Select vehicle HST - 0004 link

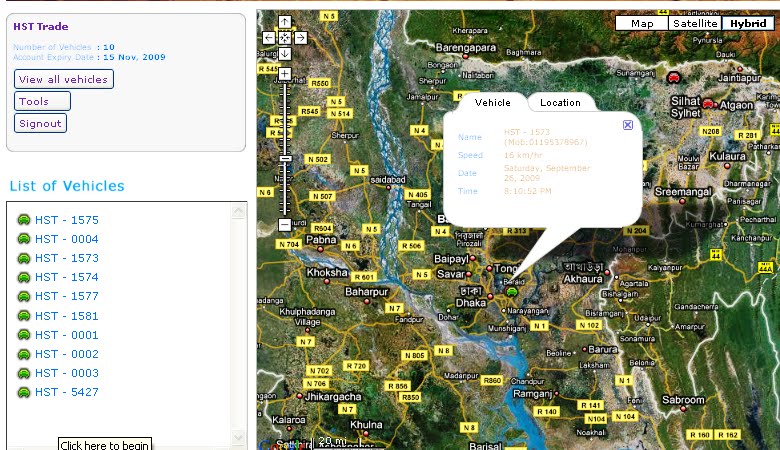67,239
